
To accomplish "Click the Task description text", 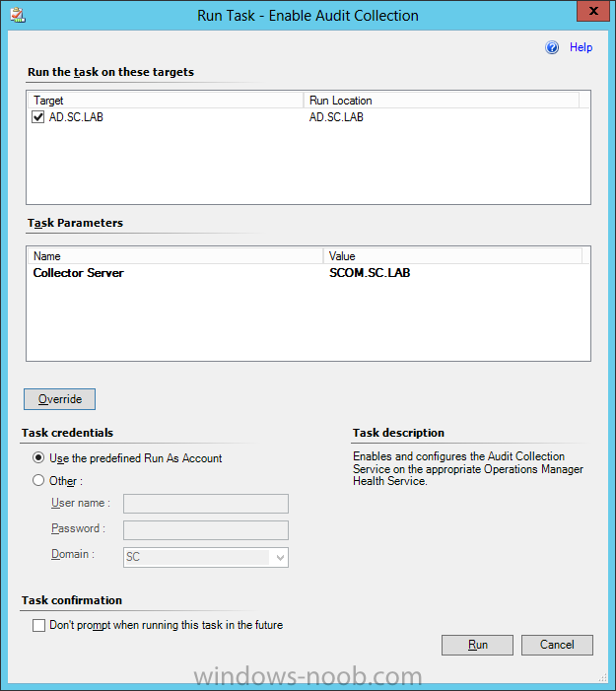I will point(468,469).
